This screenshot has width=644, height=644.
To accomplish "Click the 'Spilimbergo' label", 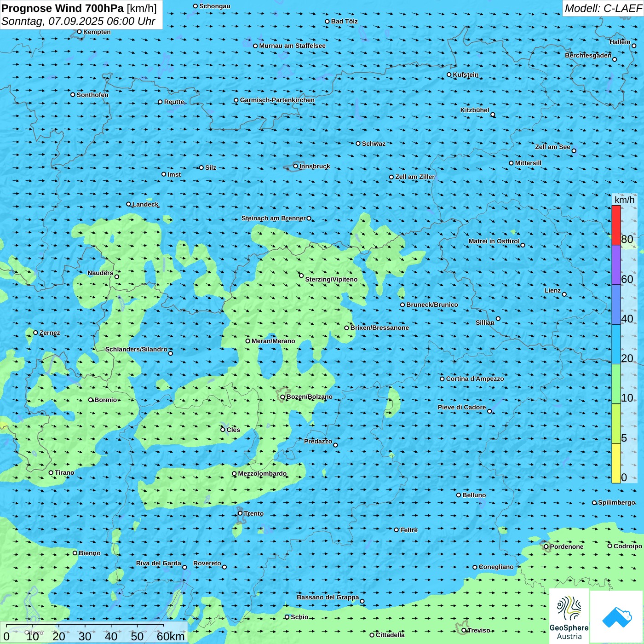I will 616,502.
